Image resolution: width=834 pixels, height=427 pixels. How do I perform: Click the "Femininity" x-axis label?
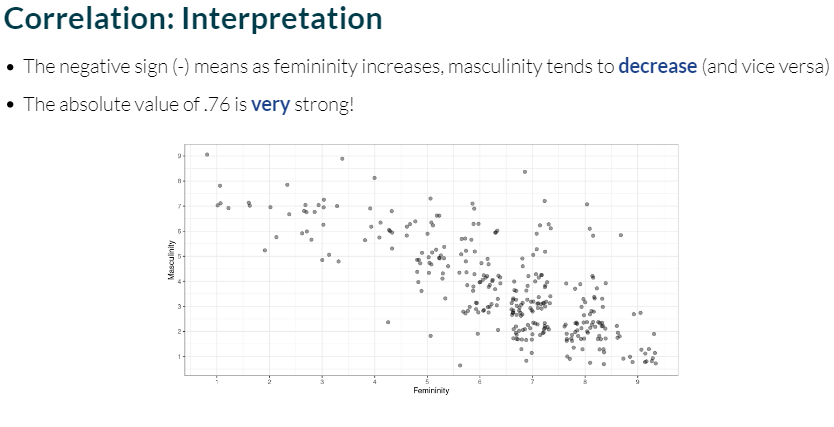tap(431, 390)
